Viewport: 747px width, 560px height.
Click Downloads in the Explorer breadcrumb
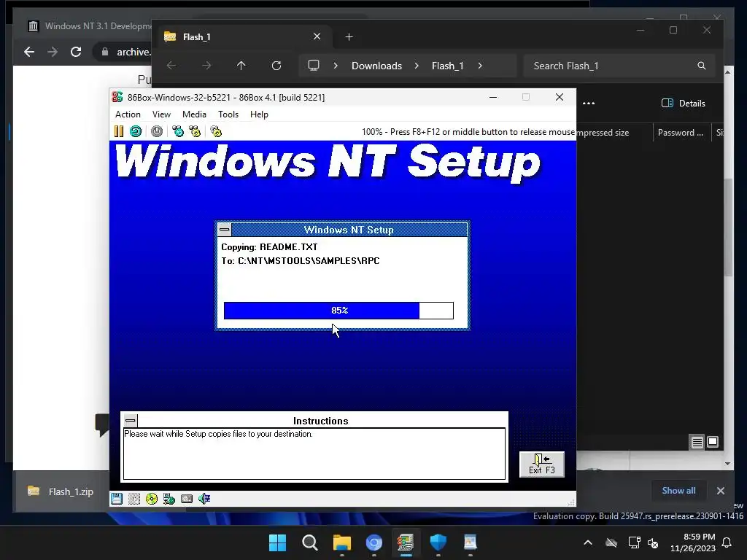point(376,66)
